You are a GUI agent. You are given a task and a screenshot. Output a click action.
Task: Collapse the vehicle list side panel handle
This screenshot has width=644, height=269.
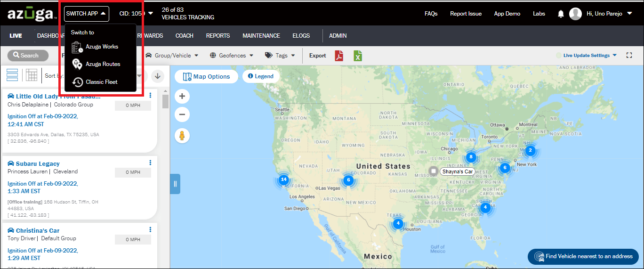(175, 184)
